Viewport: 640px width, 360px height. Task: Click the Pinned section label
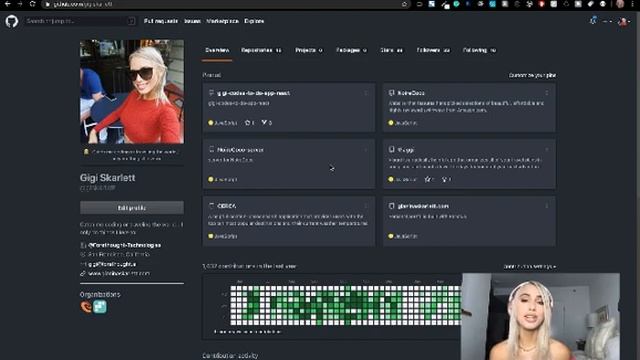(x=211, y=75)
